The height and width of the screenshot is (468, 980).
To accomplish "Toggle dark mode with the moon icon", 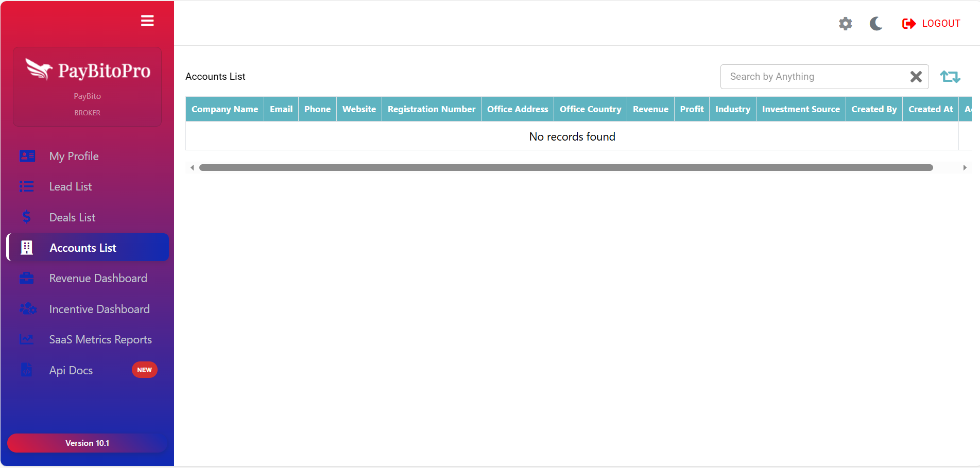I will click(x=876, y=24).
